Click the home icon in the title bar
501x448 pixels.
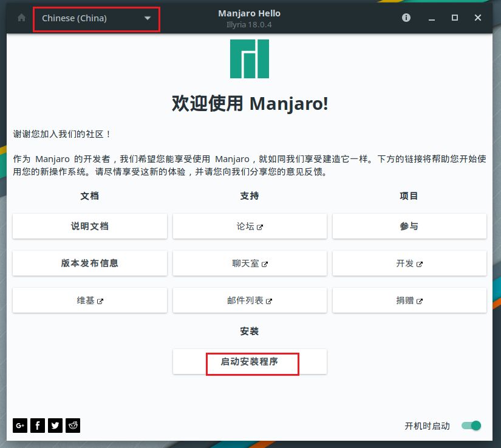pyautogui.click(x=21, y=18)
